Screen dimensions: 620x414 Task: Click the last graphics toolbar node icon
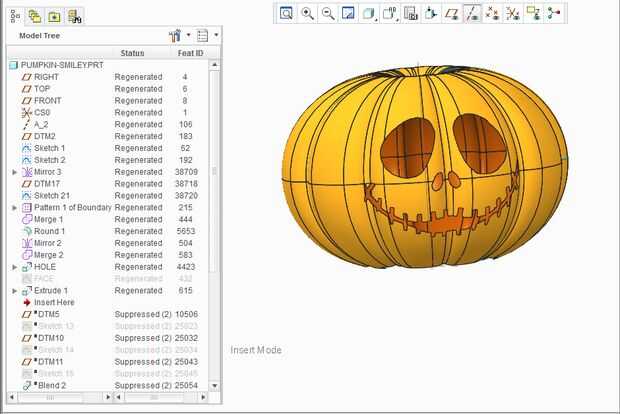554,13
